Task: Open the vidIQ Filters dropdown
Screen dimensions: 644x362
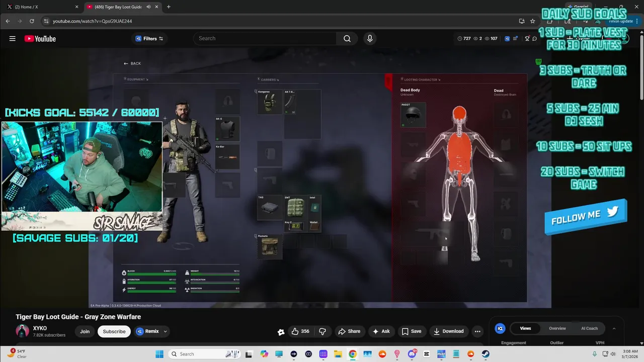Action: click(x=150, y=39)
